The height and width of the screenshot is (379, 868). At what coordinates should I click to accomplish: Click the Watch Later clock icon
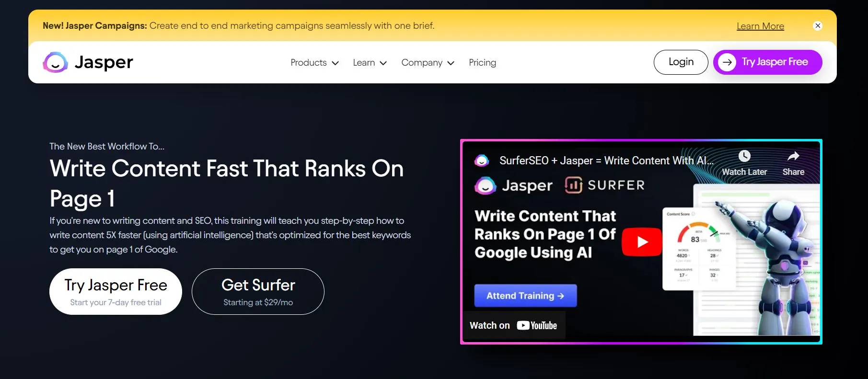click(x=744, y=156)
